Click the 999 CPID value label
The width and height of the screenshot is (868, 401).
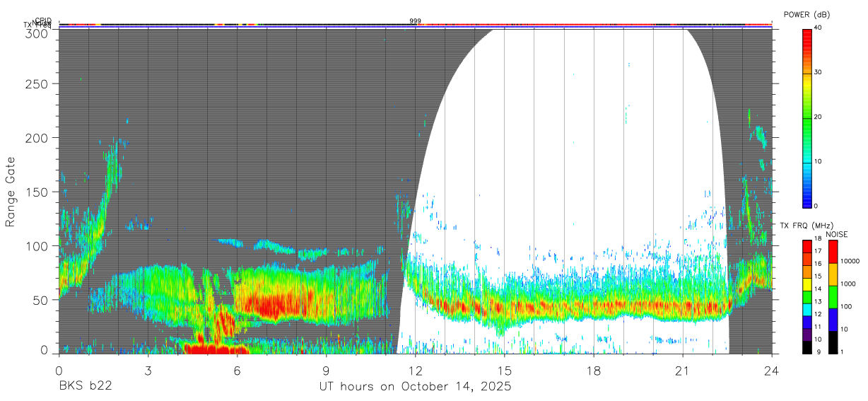(x=415, y=21)
